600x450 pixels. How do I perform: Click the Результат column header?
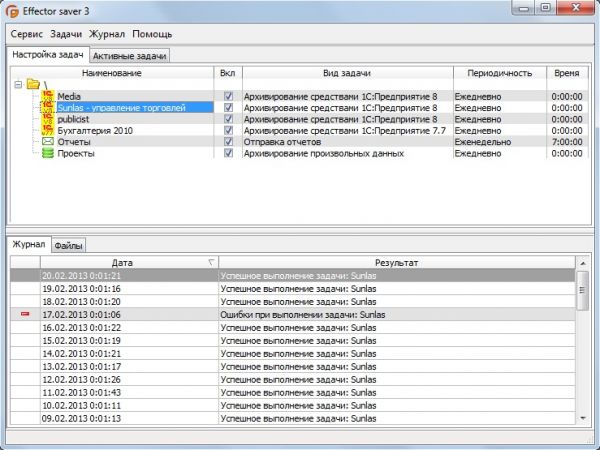click(x=396, y=262)
